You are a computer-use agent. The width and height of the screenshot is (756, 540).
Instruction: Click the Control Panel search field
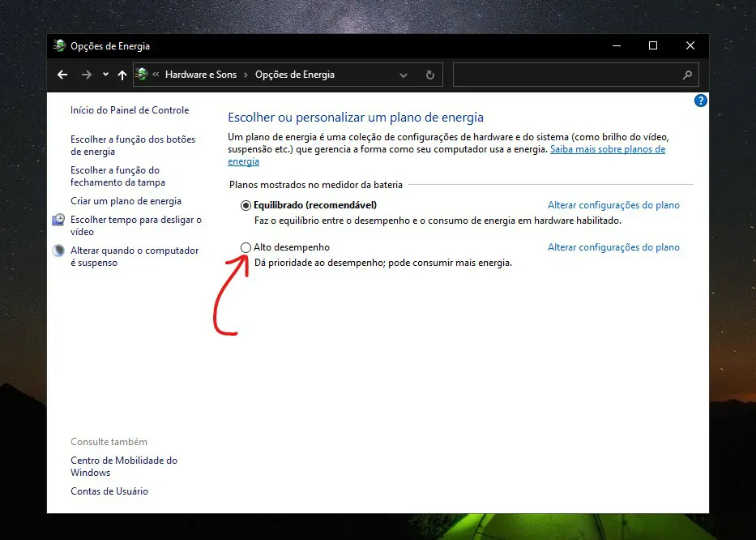pos(575,75)
